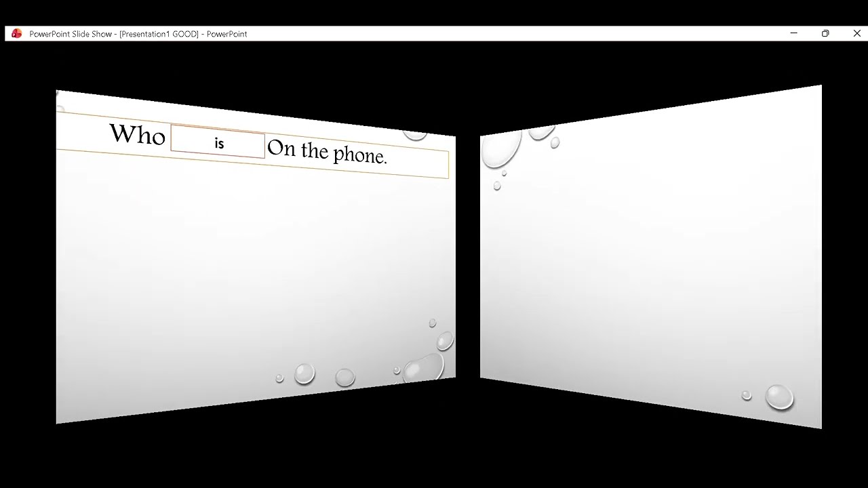Image resolution: width=868 pixels, height=488 pixels.
Task: Close the PowerPoint Slide Show window
Action: [856, 33]
